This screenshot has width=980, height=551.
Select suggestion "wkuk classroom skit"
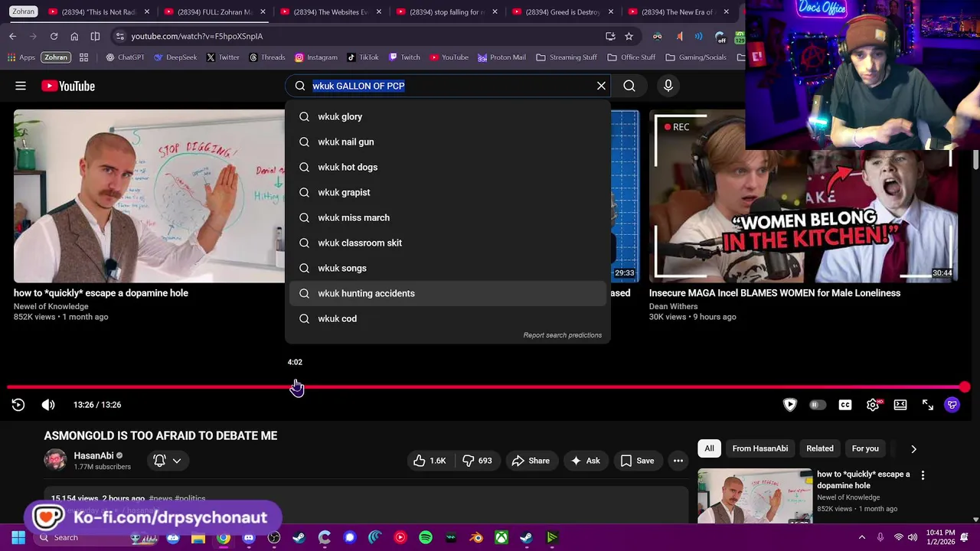[448, 243]
